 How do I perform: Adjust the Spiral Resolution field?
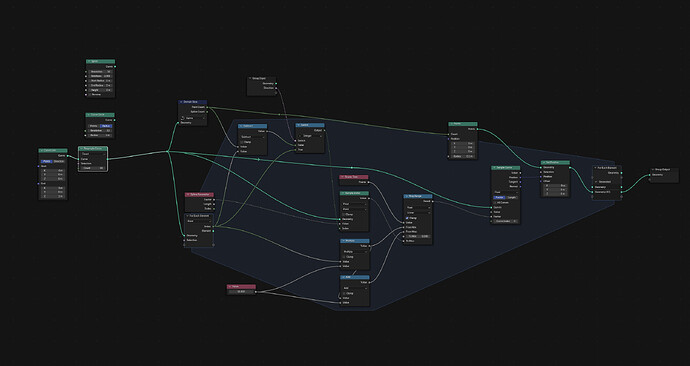coord(100,72)
